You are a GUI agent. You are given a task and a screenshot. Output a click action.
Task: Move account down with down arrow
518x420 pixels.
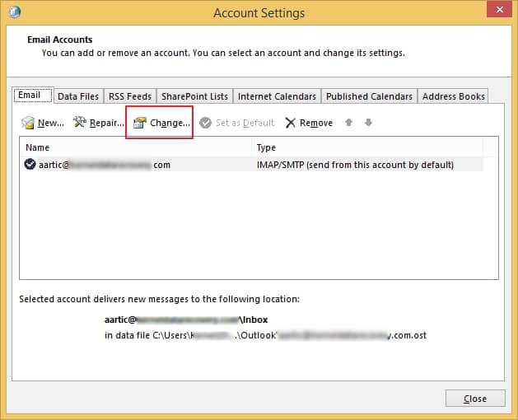click(x=368, y=122)
